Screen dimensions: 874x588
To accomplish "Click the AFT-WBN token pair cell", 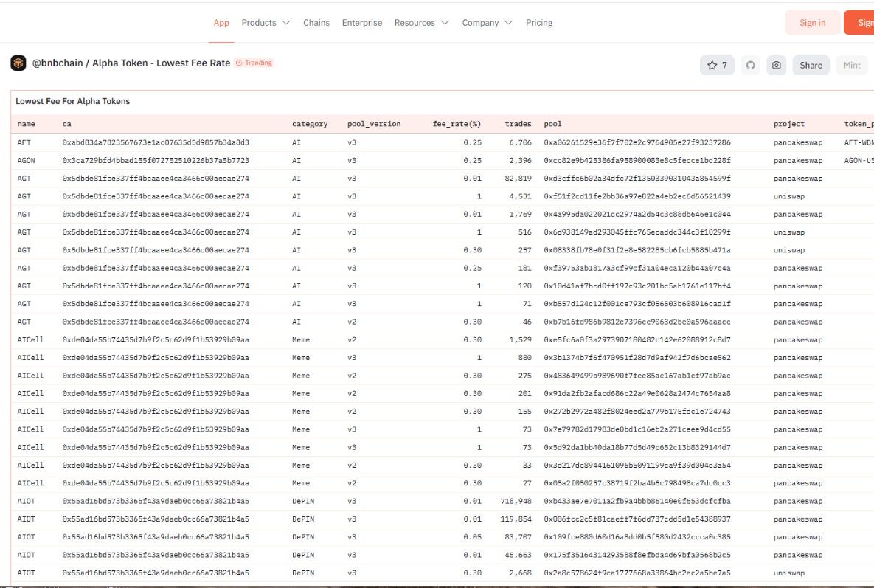I will [x=859, y=142].
